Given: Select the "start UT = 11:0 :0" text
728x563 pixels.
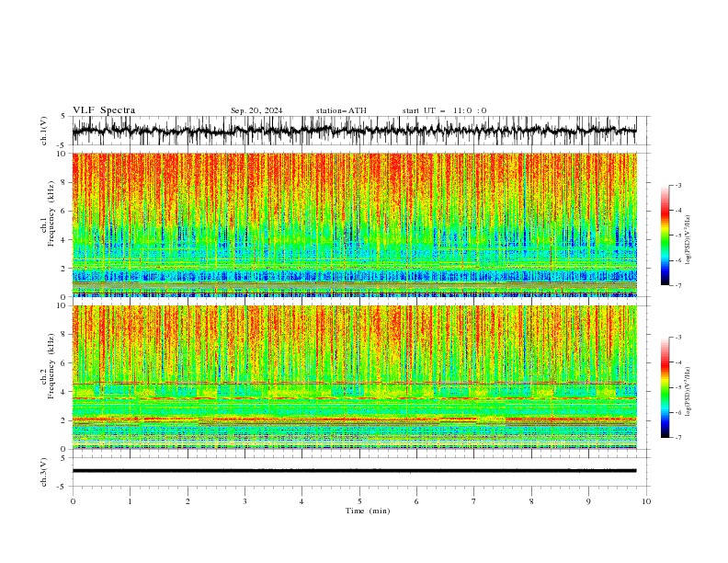Looking at the screenshot, I should coord(444,110).
